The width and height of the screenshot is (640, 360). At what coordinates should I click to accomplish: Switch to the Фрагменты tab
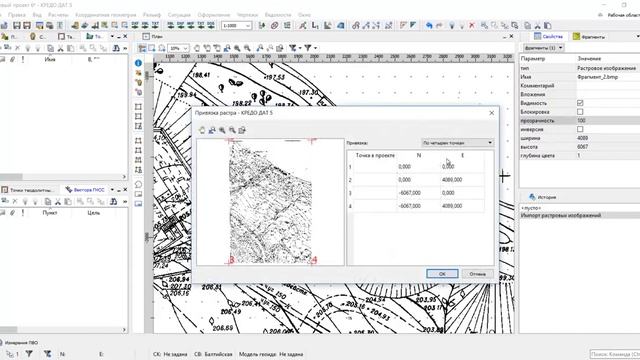pos(589,37)
